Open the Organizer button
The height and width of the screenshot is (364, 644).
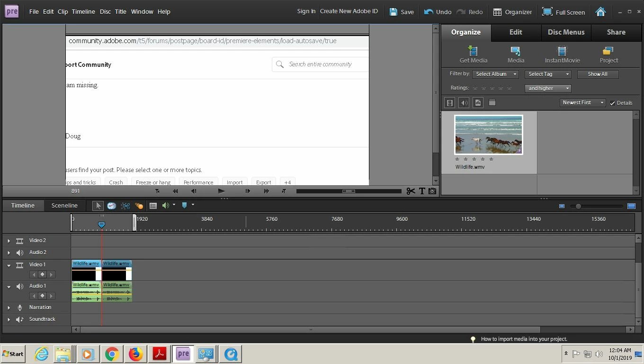pyautogui.click(x=512, y=12)
